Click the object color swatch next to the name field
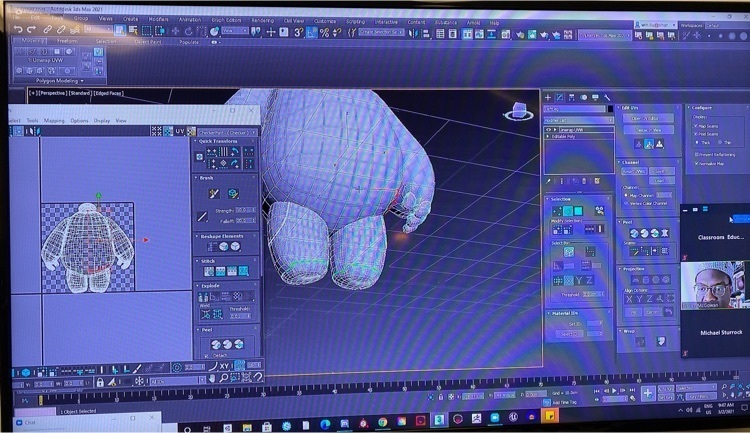Viewport: 750px width, 433px height. [610, 109]
